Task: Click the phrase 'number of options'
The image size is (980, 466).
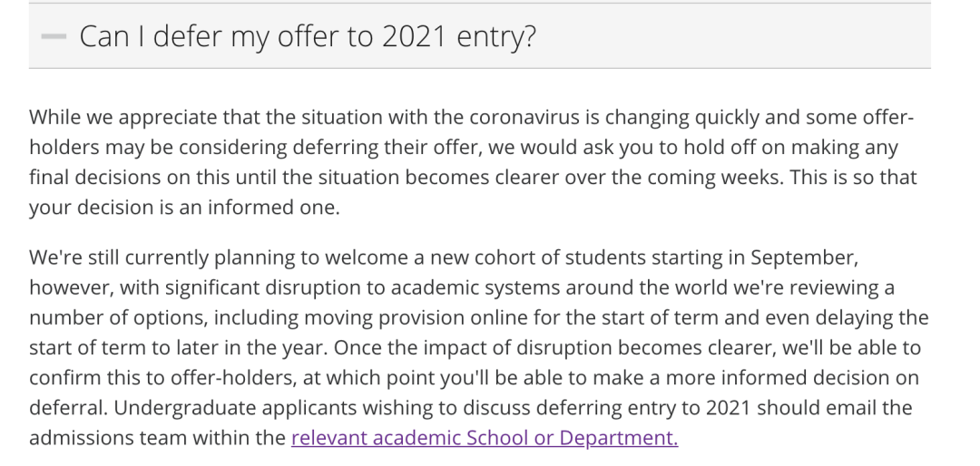Action: [x=118, y=318]
